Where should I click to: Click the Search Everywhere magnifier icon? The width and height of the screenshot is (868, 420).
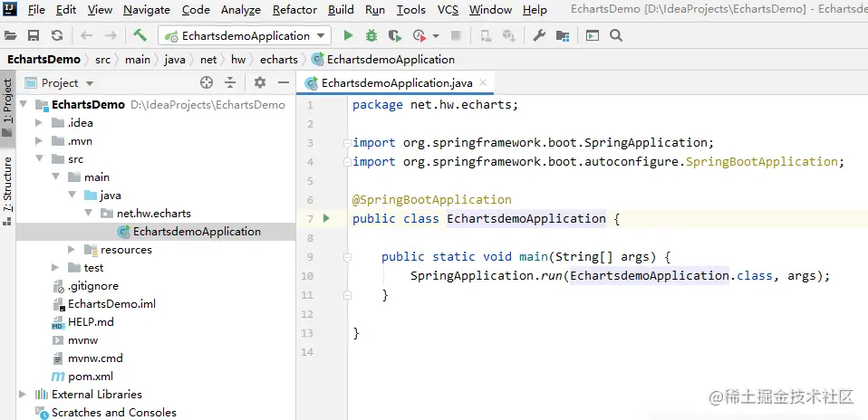coord(616,36)
